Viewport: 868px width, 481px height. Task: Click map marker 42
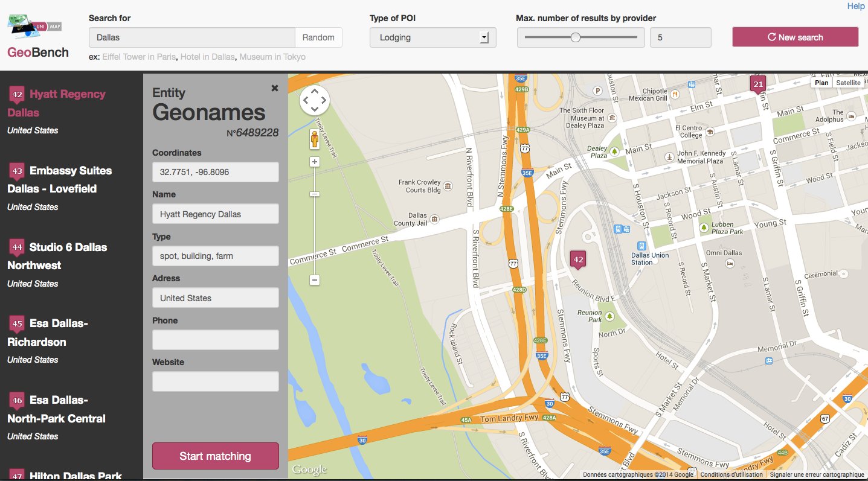pos(578,260)
